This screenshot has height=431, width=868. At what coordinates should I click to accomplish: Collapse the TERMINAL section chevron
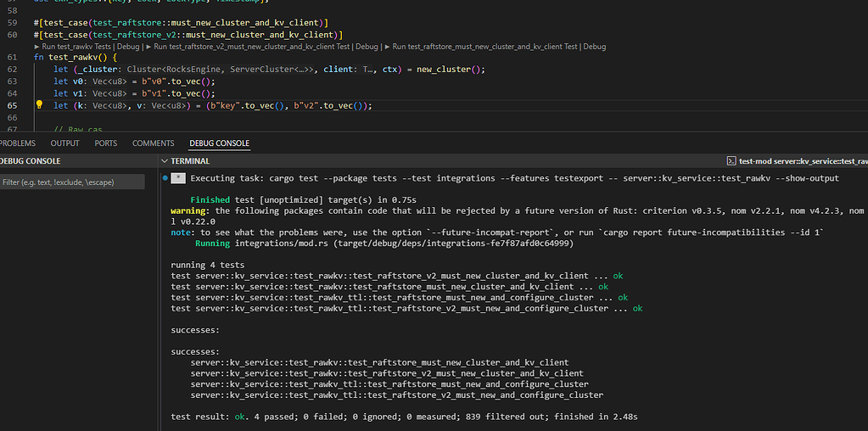coord(165,161)
